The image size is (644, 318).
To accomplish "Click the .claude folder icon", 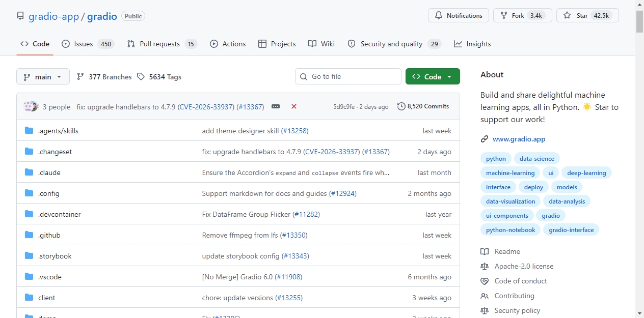I will (29, 172).
